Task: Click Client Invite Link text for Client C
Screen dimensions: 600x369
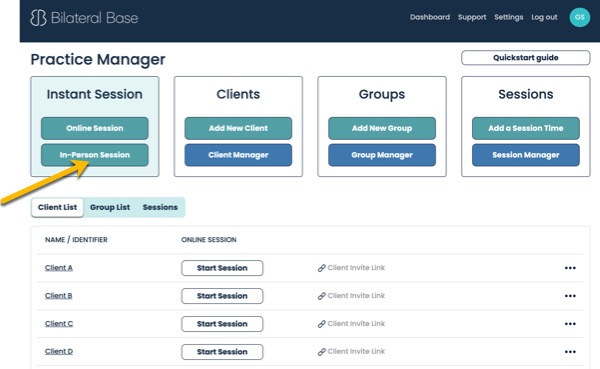Action: [x=356, y=323]
